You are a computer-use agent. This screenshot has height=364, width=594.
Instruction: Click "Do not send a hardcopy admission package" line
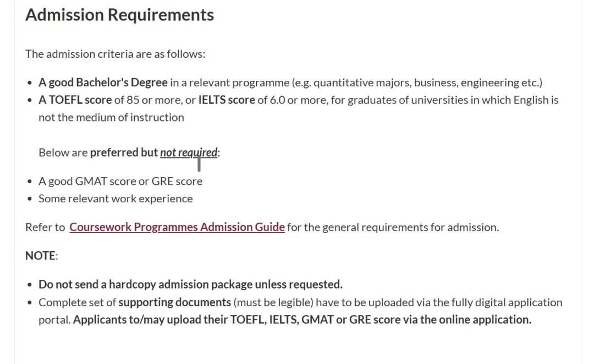coord(190,284)
